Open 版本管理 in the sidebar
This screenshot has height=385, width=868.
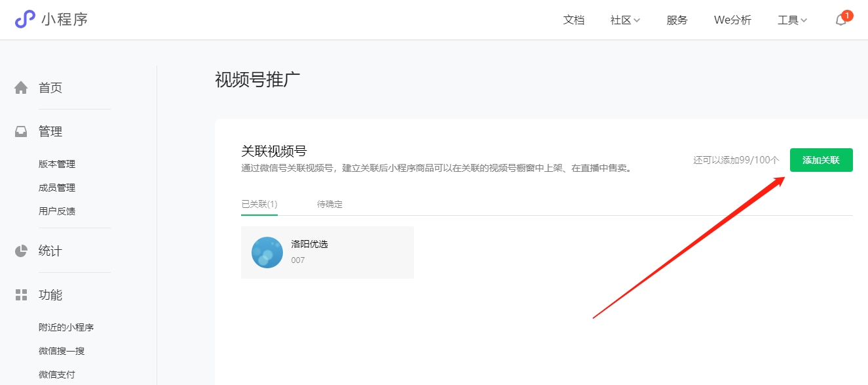57,164
